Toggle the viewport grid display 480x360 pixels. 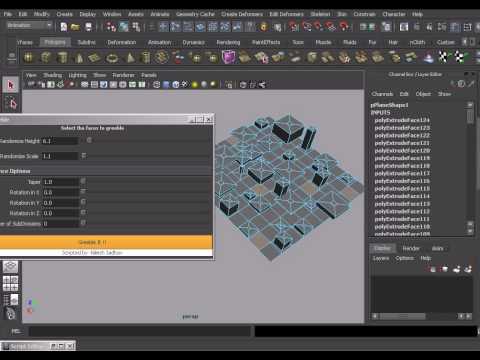click(85, 85)
